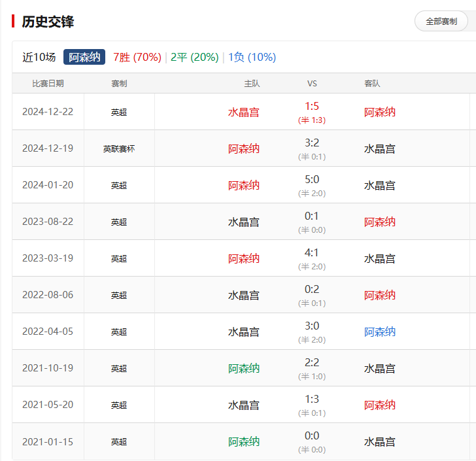
Task: Open away team 水晶宫 in 2021-01-15 row
Action: [380, 442]
